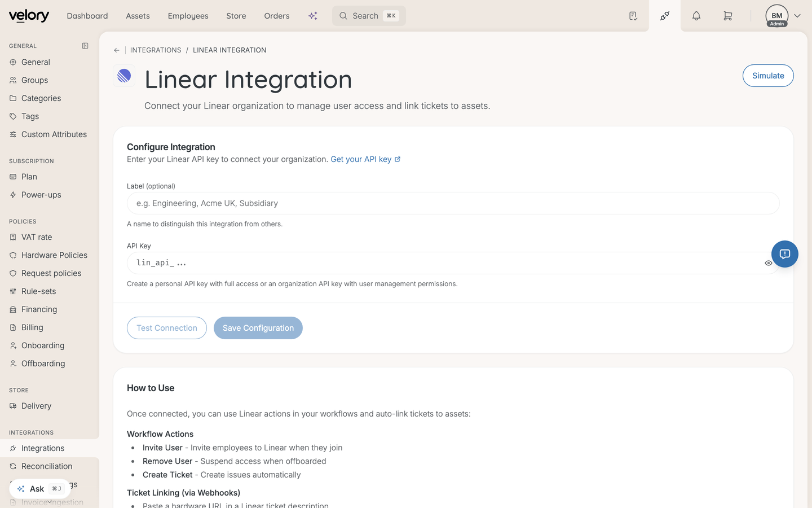Open the integrations plug icon in header
This screenshot has height=508, width=812.
[665, 16]
